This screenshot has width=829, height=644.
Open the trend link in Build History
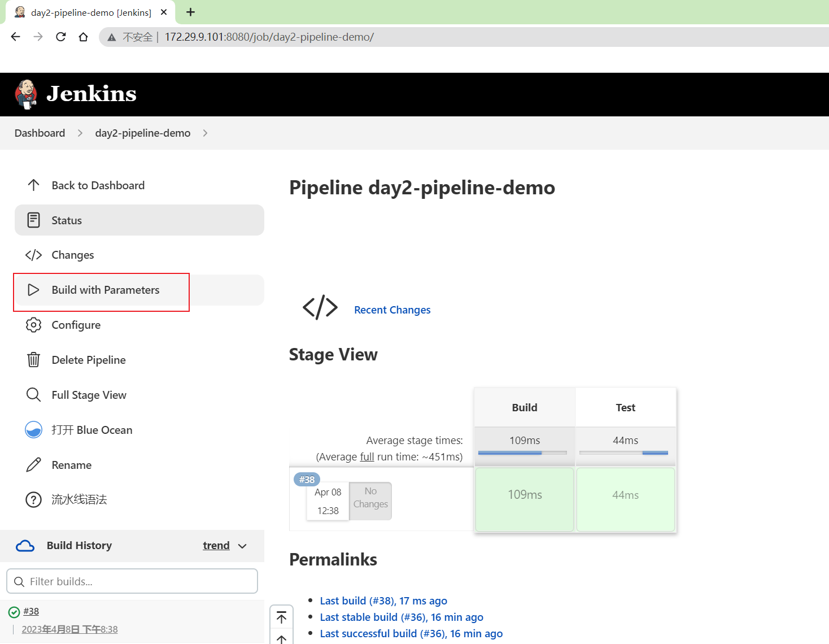(216, 546)
